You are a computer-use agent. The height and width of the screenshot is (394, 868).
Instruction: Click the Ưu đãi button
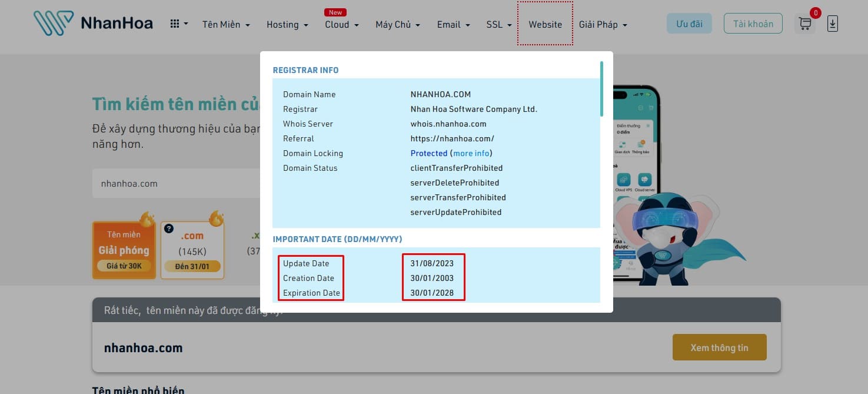point(689,24)
